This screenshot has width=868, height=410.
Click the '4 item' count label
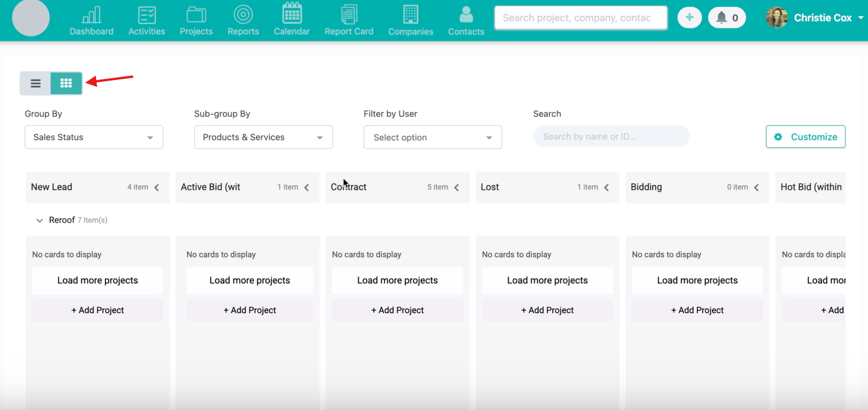pyautogui.click(x=138, y=187)
